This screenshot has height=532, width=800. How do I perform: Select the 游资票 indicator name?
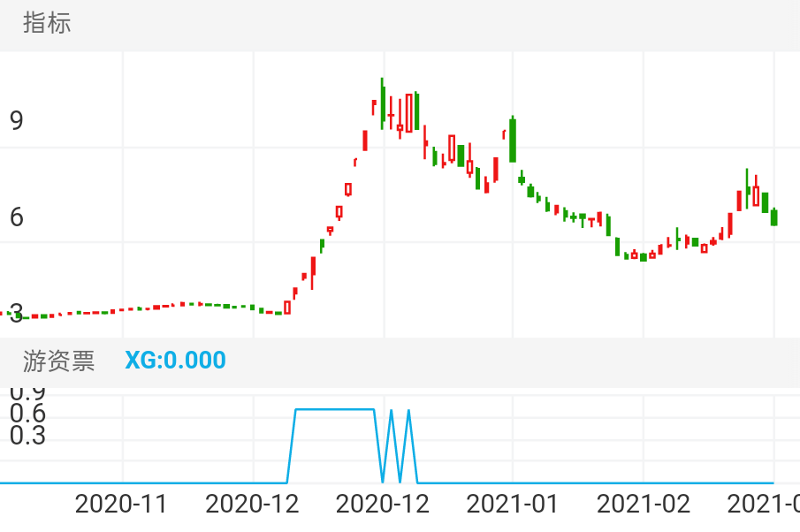(59, 361)
